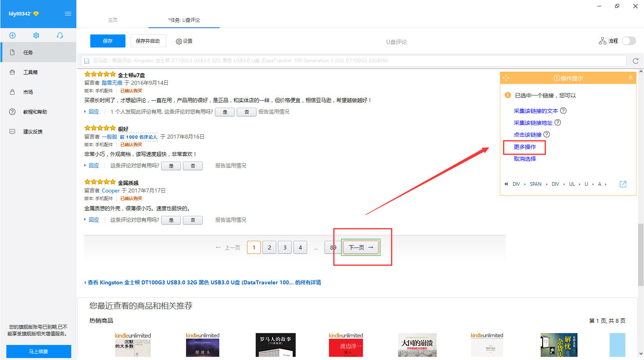Viewport: 644px width, 360px height.
Task: Switch to the 主页 tab
Action: click(x=113, y=20)
